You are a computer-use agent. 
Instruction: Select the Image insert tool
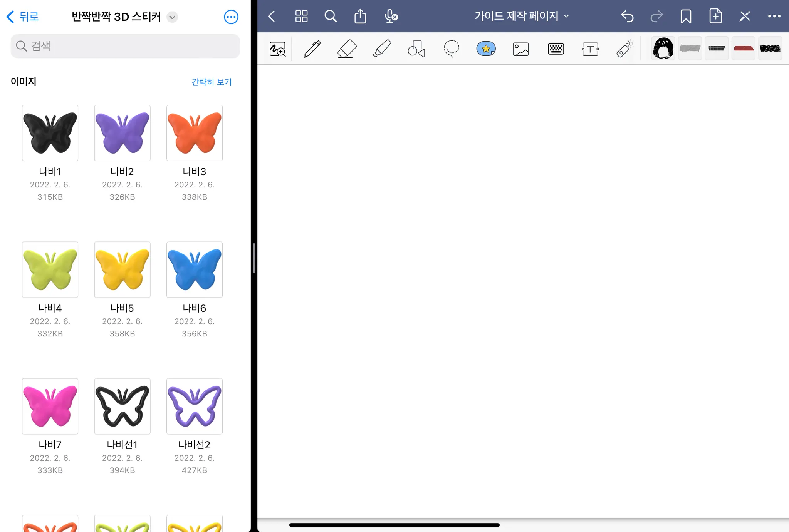coord(521,49)
